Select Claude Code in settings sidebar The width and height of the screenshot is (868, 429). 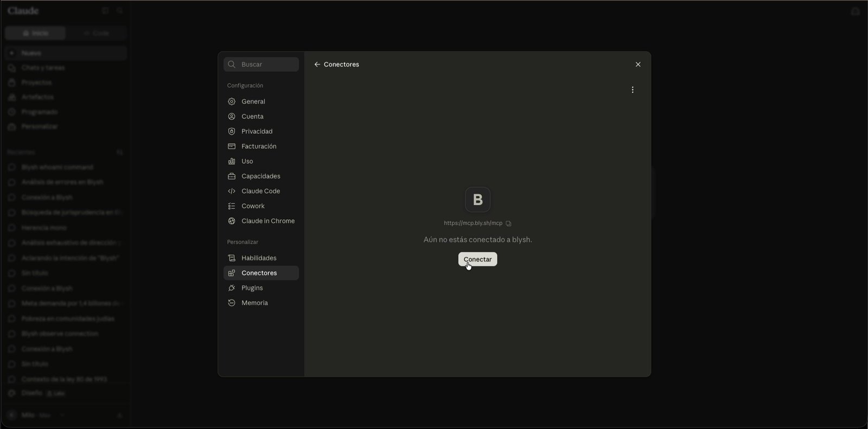[x=261, y=191]
